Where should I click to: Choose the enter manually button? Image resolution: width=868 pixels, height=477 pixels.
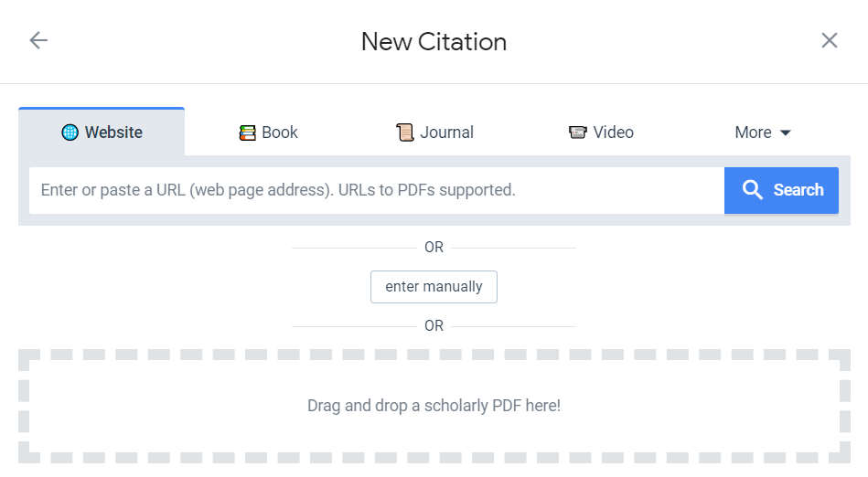pos(434,287)
